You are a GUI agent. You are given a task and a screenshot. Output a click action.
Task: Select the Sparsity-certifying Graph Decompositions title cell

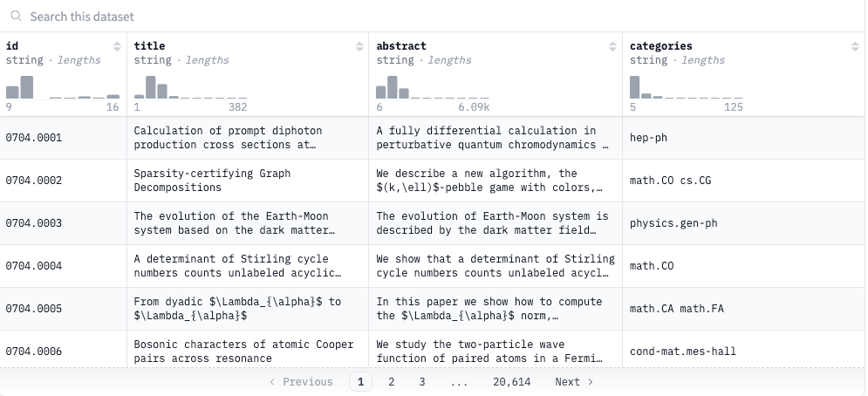point(248,181)
